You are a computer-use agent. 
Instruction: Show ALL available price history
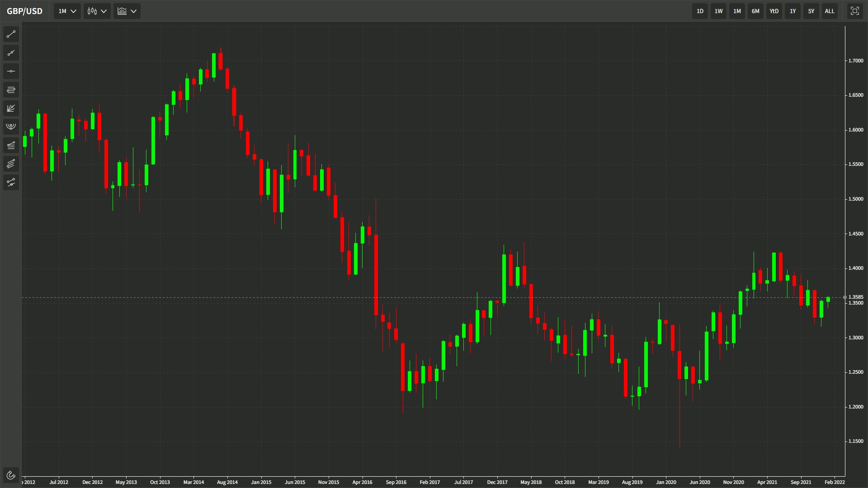click(830, 11)
